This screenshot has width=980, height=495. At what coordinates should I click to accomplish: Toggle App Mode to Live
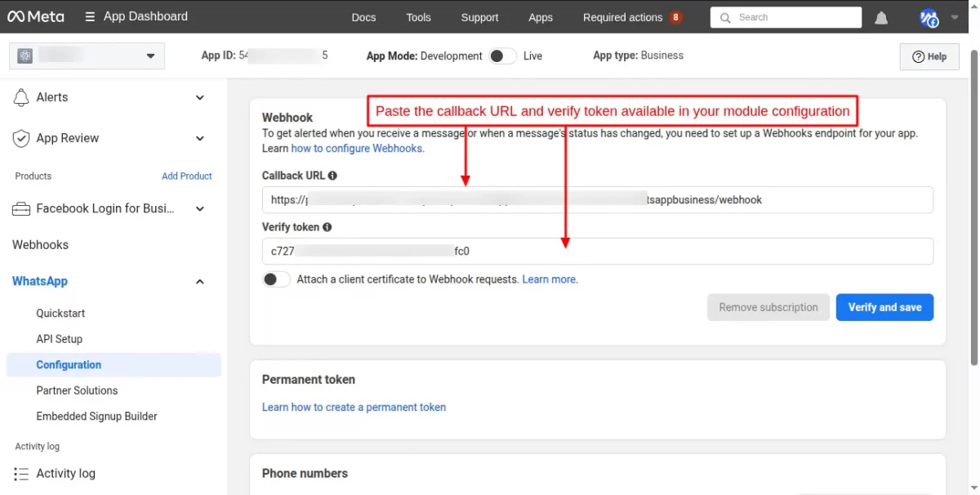pos(502,56)
